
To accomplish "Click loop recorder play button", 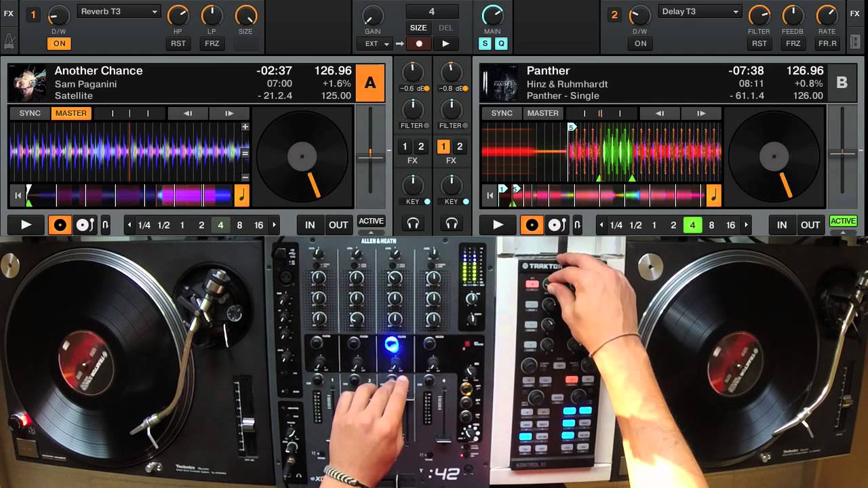I will coord(446,43).
